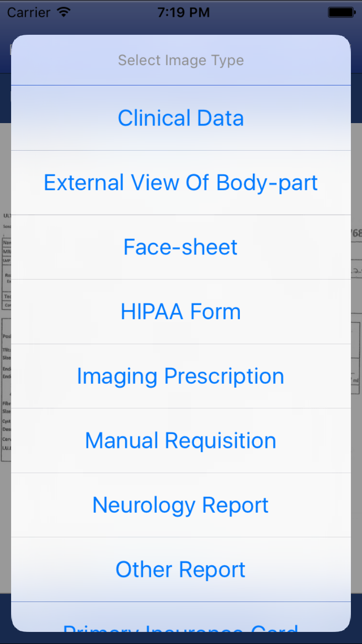362x644 pixels.
Task: Pick "Face-sheet" from the list
Action: pos(181,247)
